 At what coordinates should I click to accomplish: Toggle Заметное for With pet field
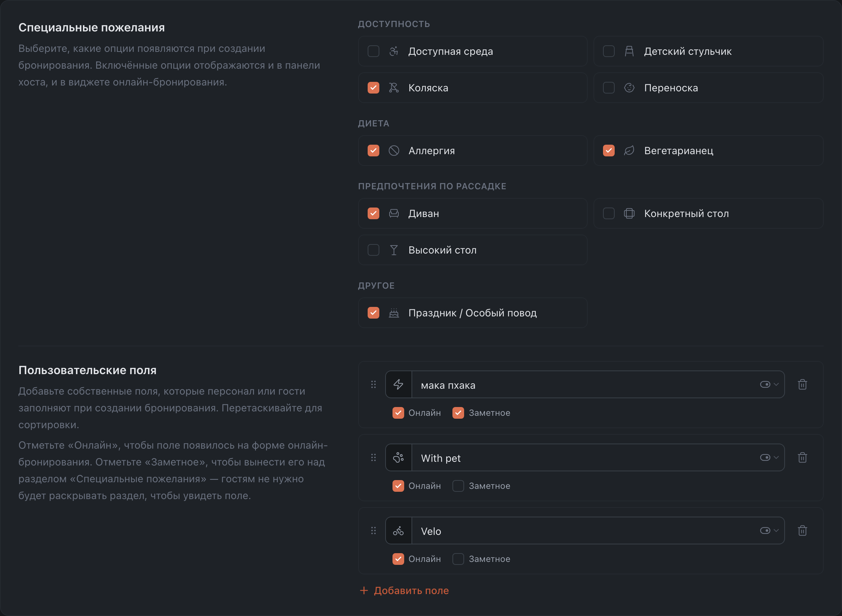458,486
